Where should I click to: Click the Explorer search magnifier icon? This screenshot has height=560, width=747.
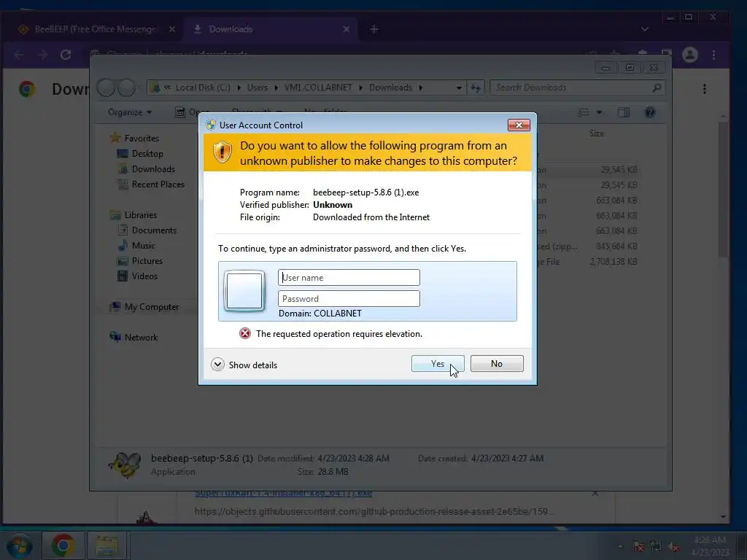pos(657,87)
